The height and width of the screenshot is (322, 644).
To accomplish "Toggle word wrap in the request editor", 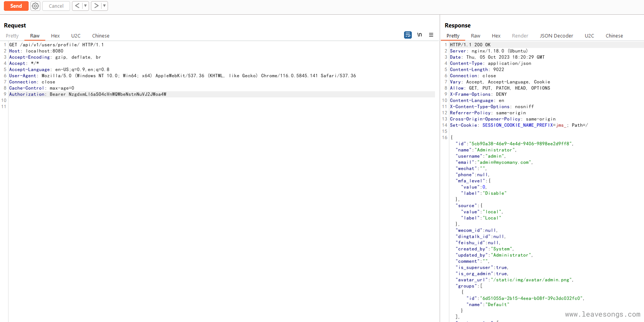I will pyautogui.click(x=408, y=35).
